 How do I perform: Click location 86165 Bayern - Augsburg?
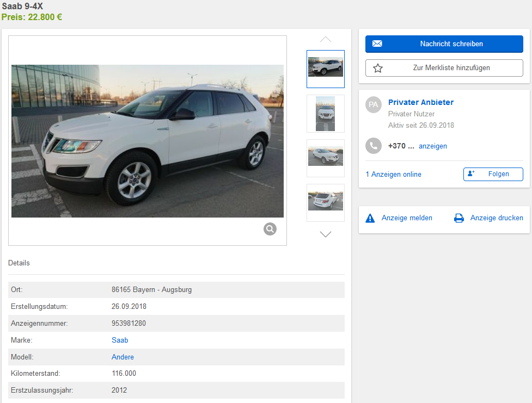(152, 290)
